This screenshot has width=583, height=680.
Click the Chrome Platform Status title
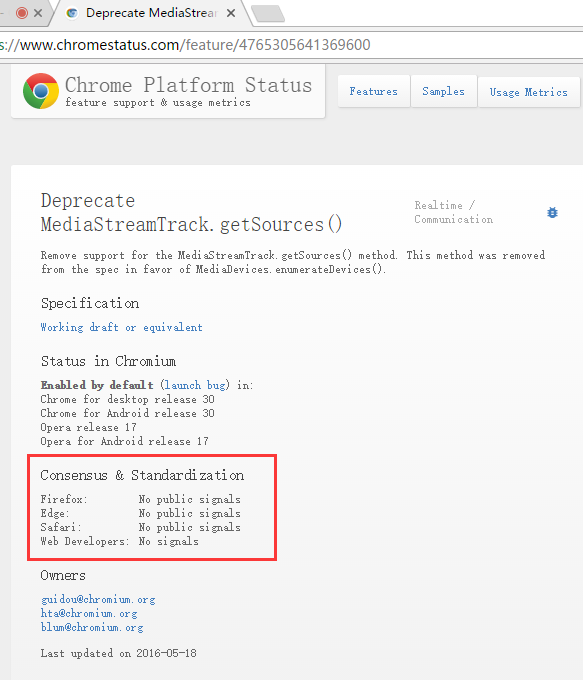pyautogui.click(x=188, y=85)
